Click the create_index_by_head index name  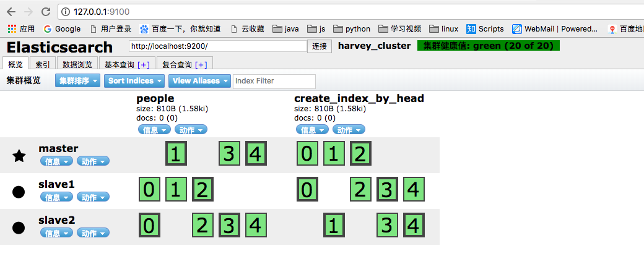(359, 98)
